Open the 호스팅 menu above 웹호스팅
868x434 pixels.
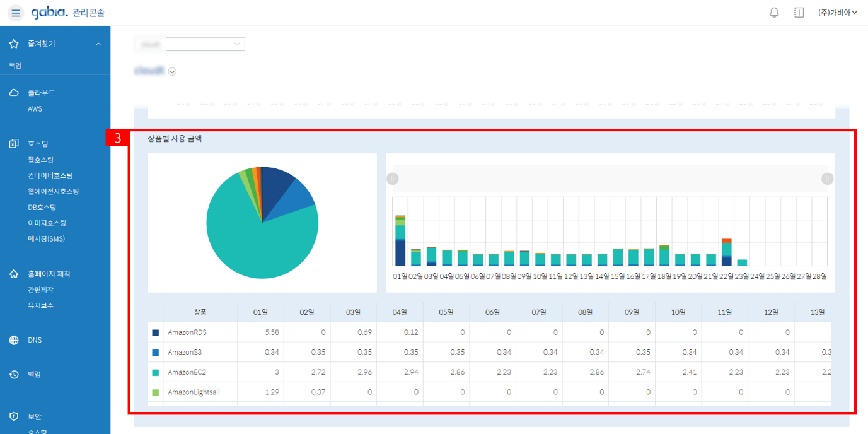click(38, 144)
